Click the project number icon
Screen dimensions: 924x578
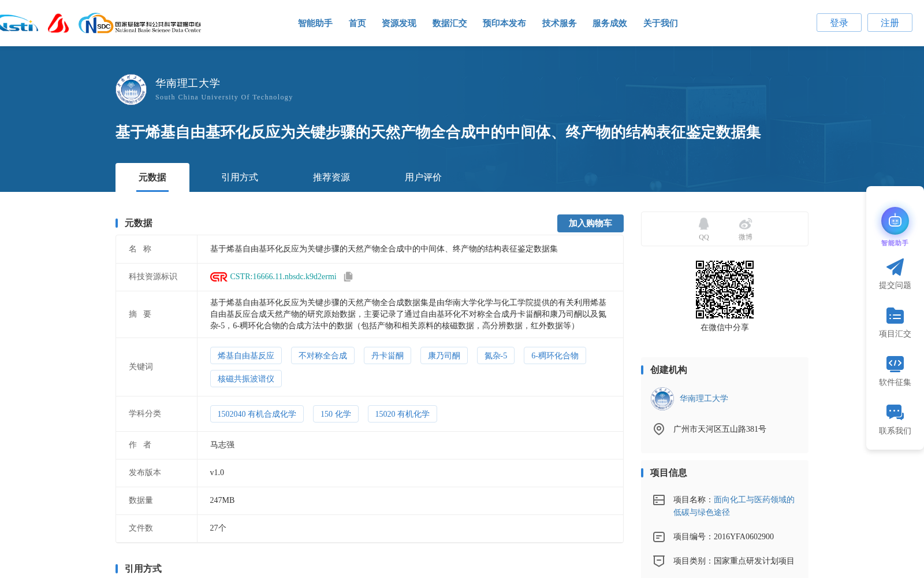coord(659,537)
